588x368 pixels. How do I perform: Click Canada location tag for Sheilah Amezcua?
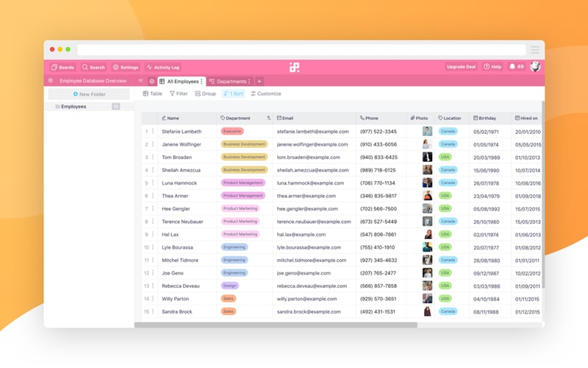[x=448, y=170]
